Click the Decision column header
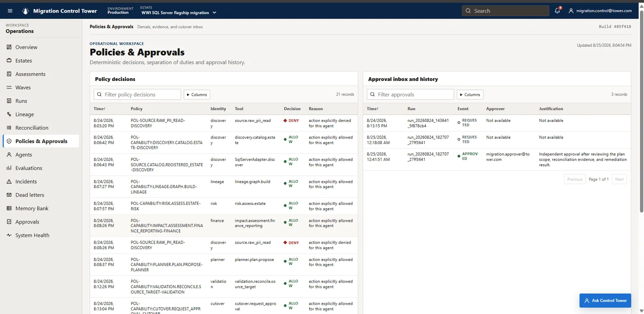The width and height of the screenshot is (644, 314). 292,109
